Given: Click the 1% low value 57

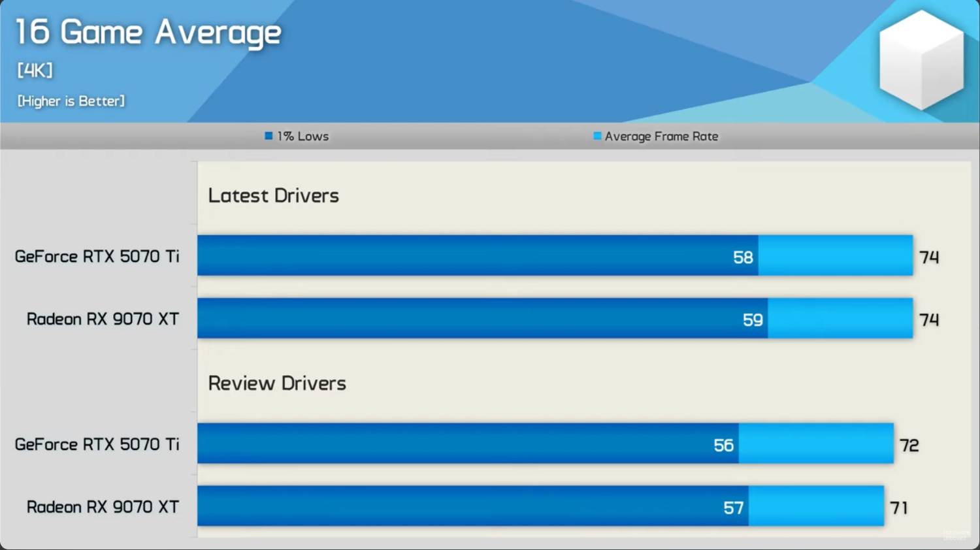Looking at the screenshot, I should tap(733, 508).
